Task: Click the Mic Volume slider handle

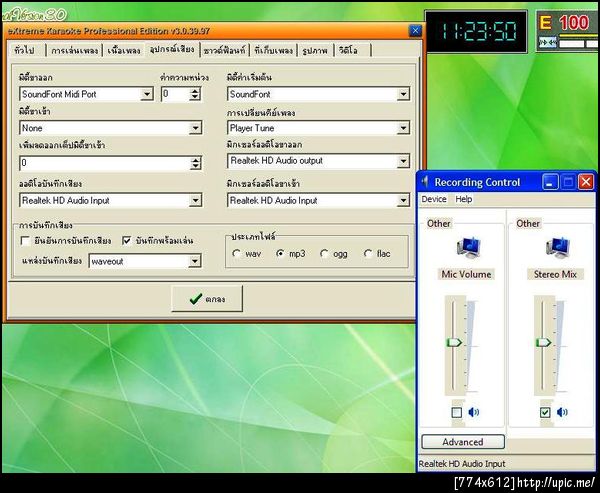Action: pyautogui.click(x=454, y=342)
